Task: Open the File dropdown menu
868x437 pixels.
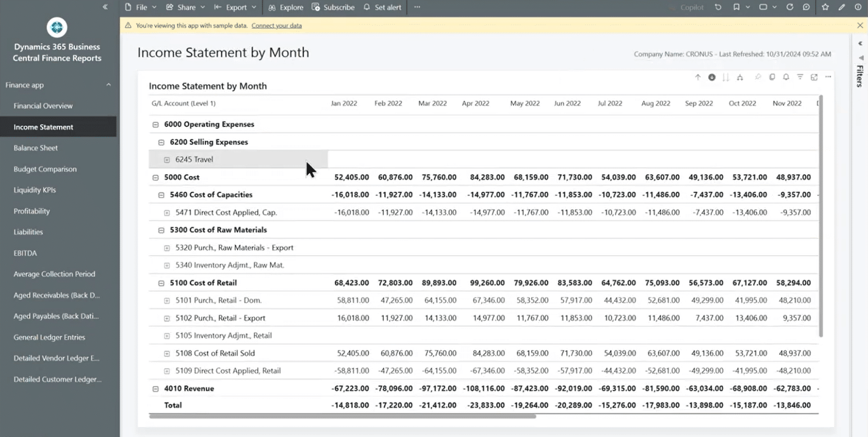Action: pyautogui.click(x=141, y=7)
